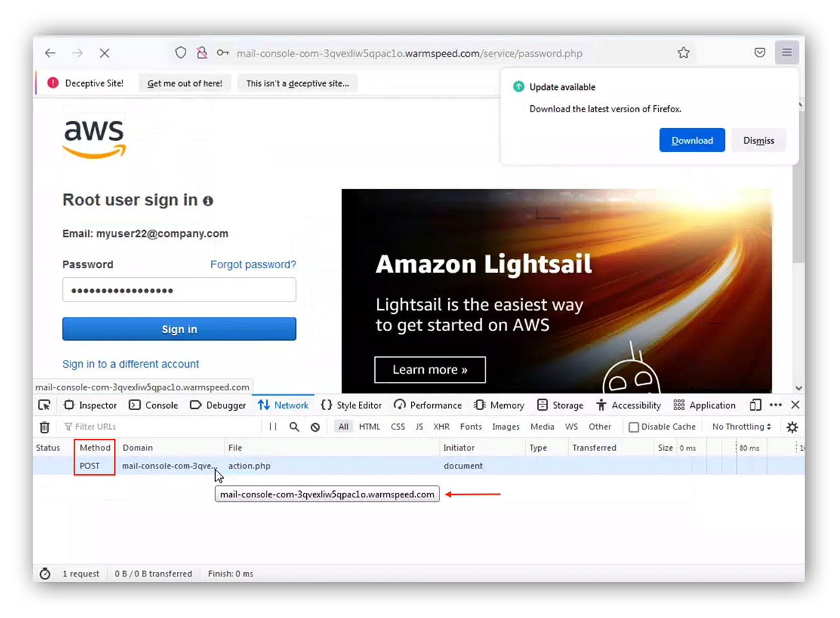Filter requests by WS
Viewport: 840px width, 618px height.
(x=572, y=427)
